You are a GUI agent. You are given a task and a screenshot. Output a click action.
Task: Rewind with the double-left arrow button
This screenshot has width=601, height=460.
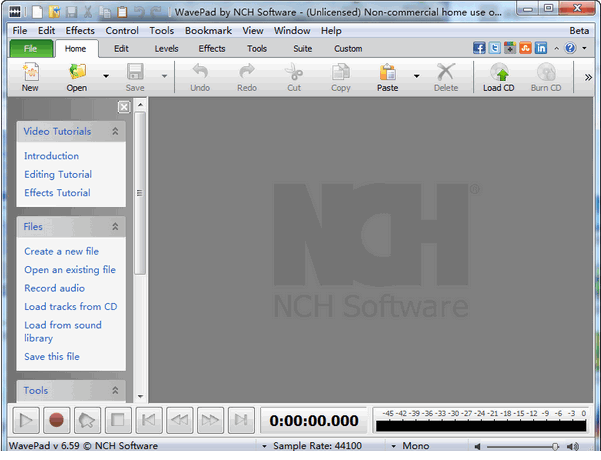[x=179, y=420]
